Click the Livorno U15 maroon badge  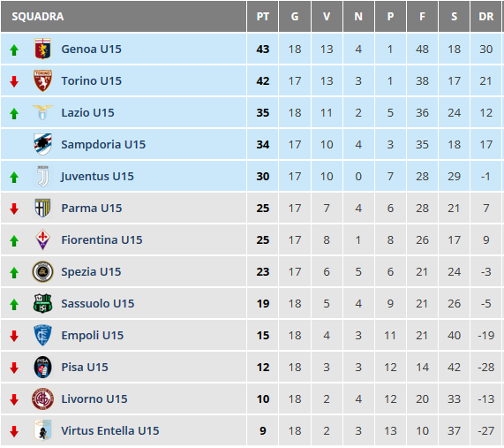pos(42,399)
